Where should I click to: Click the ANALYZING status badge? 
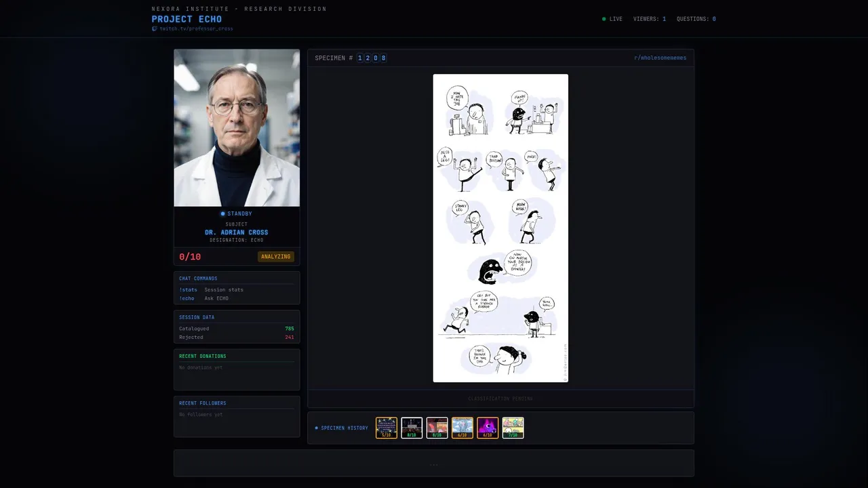[x=276, y=257]
